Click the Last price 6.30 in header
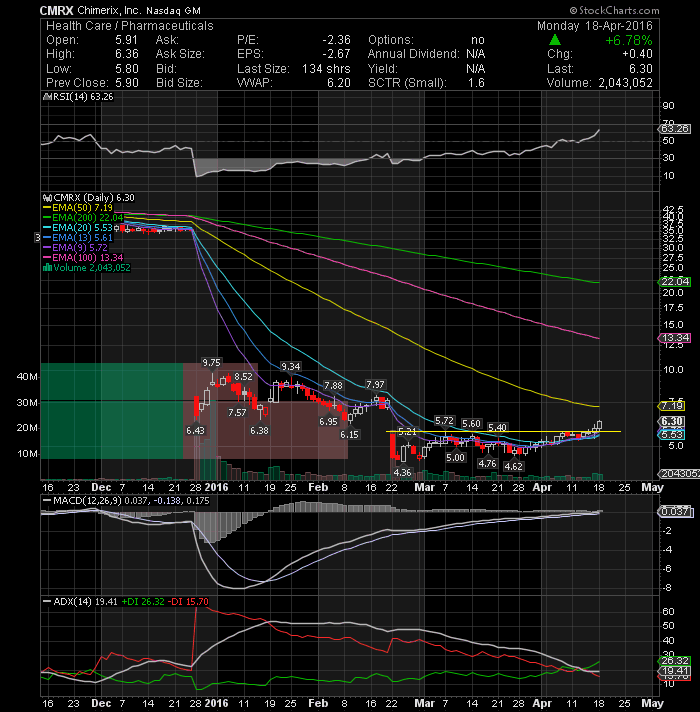The image size is (700, 712). (x=641, y=69)
